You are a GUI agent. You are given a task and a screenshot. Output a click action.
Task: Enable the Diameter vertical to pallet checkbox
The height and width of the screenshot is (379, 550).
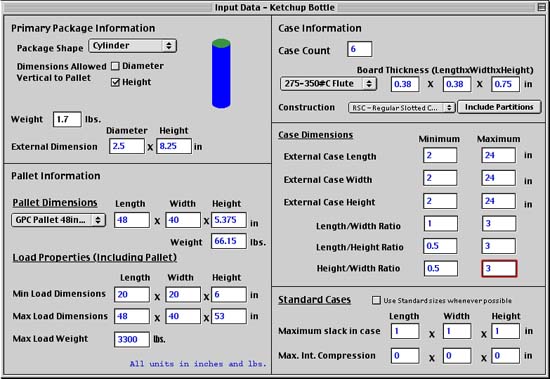115,66
